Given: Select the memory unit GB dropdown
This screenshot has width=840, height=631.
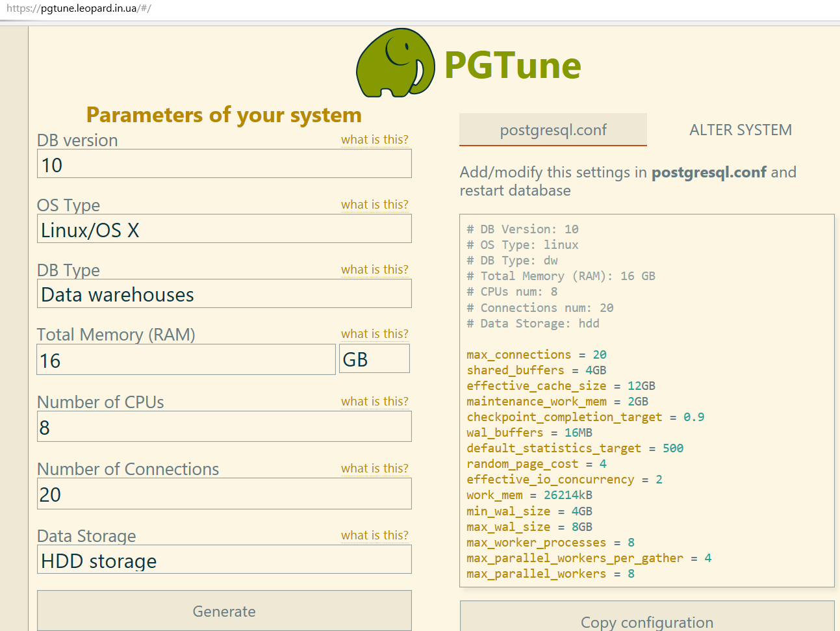Looking at the screenshot, I should click(x=374, y=359).
